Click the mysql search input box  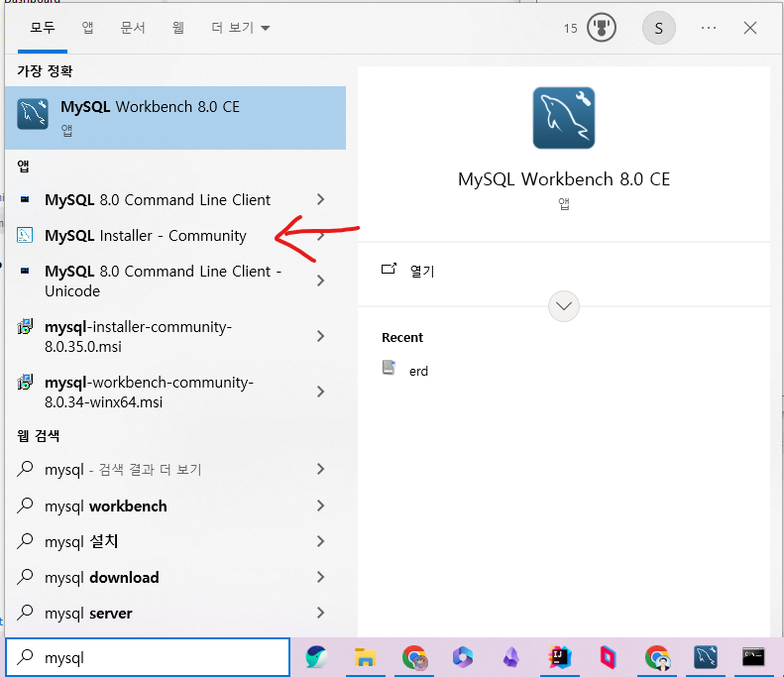coord(148,657)
